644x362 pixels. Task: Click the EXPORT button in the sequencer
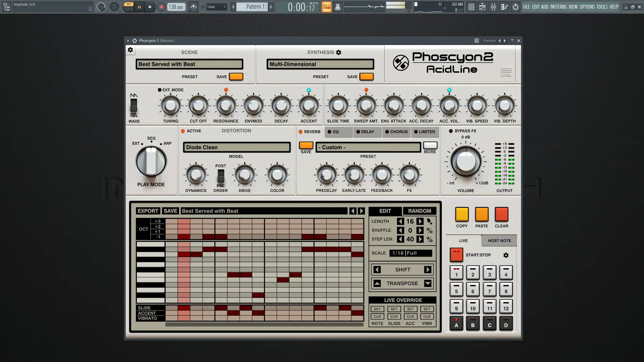[148, 211]
